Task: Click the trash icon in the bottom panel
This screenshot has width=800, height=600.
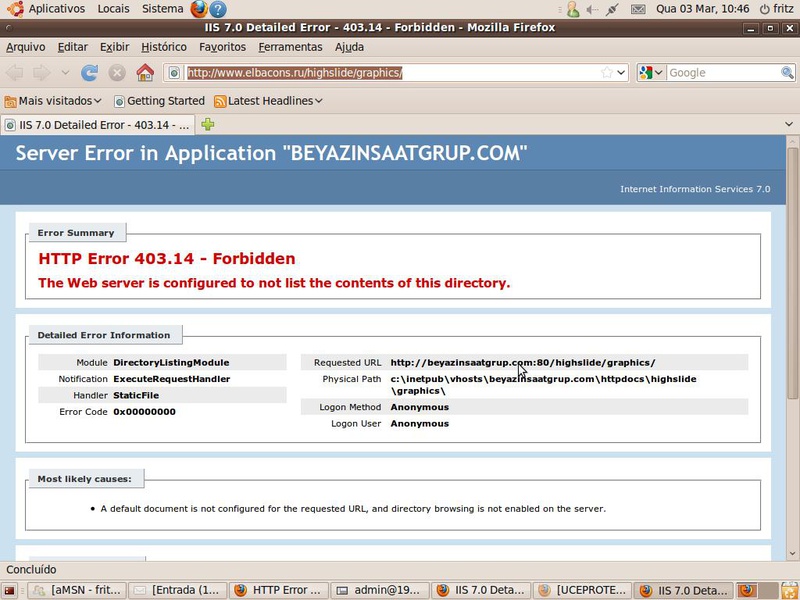Action: click(791, 591)
